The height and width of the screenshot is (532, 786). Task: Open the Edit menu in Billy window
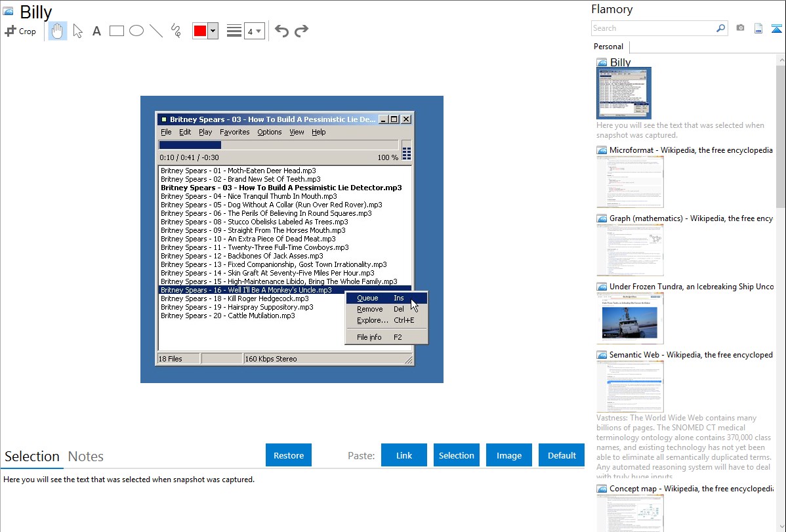coord(185,132)
